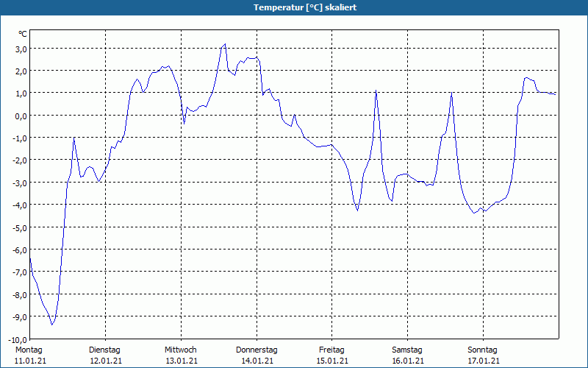Image resolution: width=588 pixels, height=368 pixels.
Task: Click the curve's lowest point near -9,4 on Montag
Action: [x=52, y=325]
